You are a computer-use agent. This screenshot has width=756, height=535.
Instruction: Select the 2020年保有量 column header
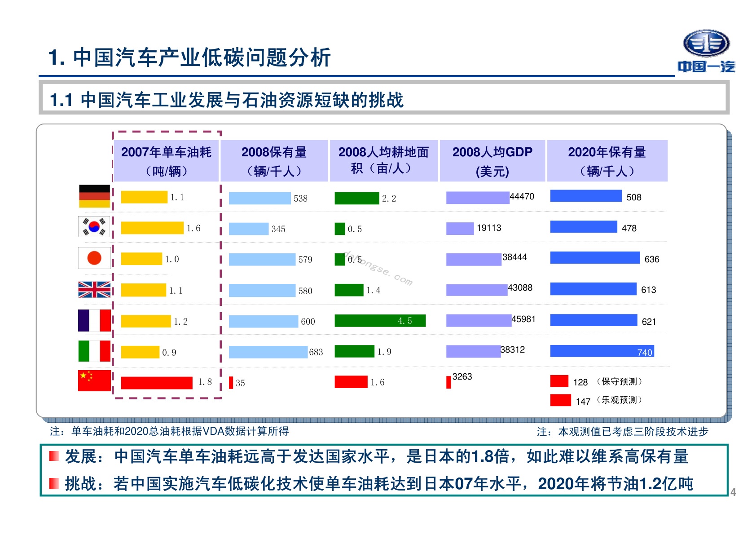point(607,161)
